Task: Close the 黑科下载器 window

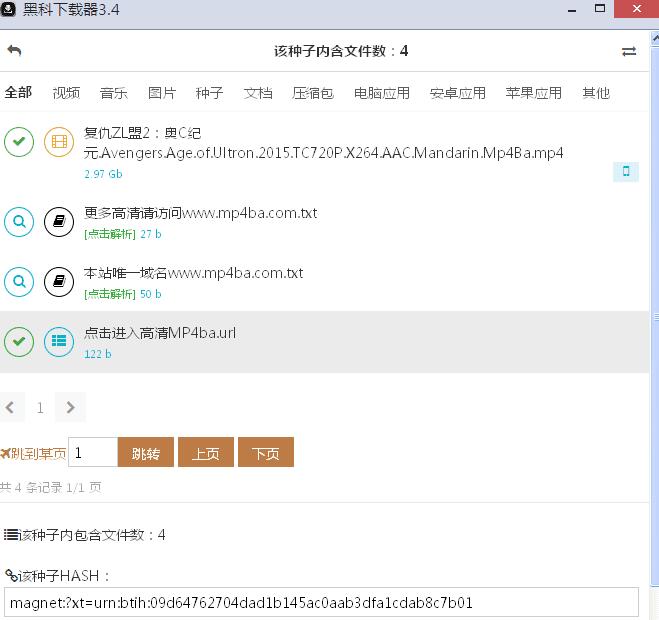Action: (x=636, y=9)
